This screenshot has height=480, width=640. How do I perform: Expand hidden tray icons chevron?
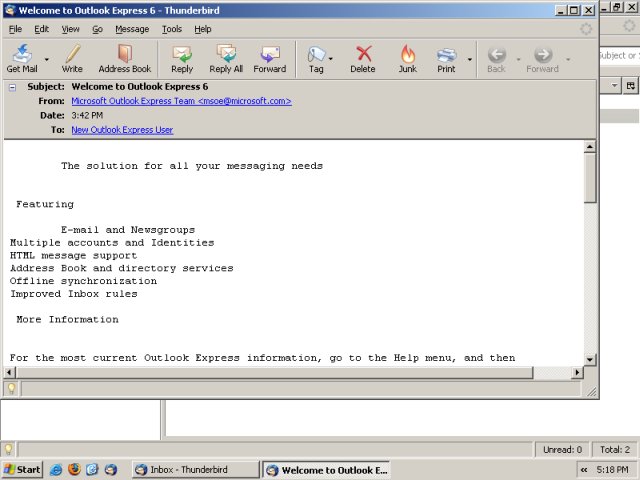[584, 470]
